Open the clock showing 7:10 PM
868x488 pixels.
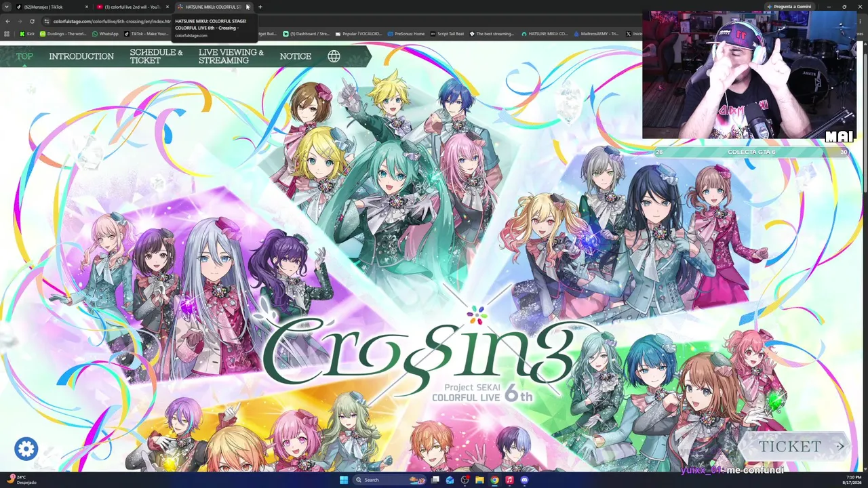(x=852, y=480)
